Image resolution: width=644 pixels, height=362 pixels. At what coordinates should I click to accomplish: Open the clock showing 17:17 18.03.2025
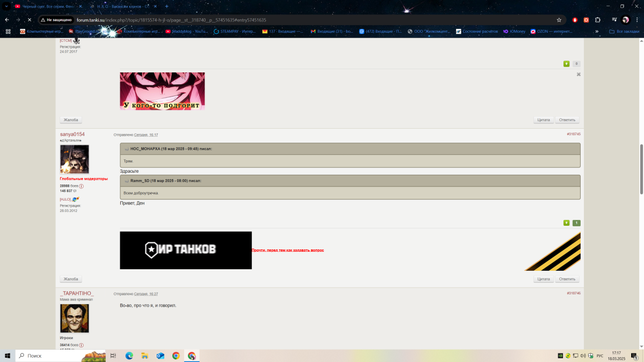616,356
